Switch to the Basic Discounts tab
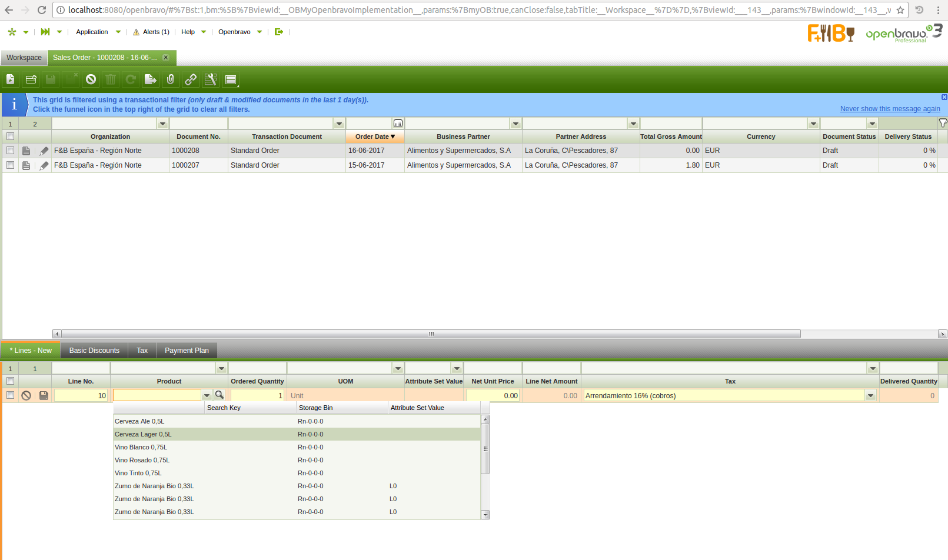The image size is (948, 560). pos(94,351)
